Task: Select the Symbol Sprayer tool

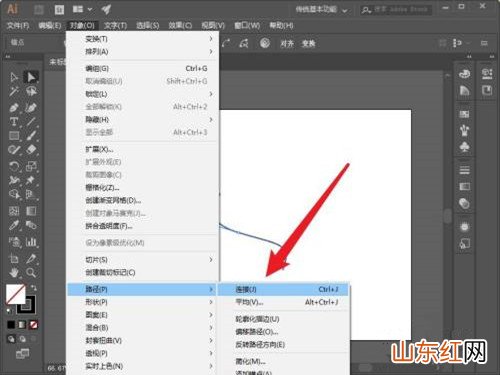Action: (14, 241)
